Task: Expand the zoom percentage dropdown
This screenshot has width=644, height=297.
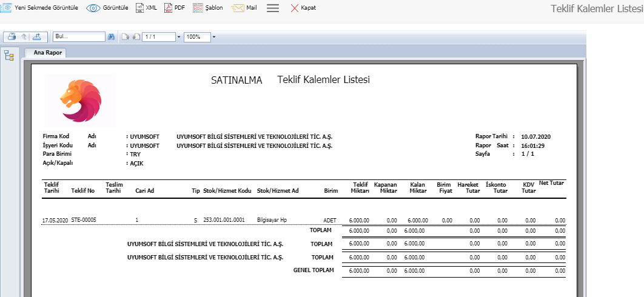Action: pos(214,37)
